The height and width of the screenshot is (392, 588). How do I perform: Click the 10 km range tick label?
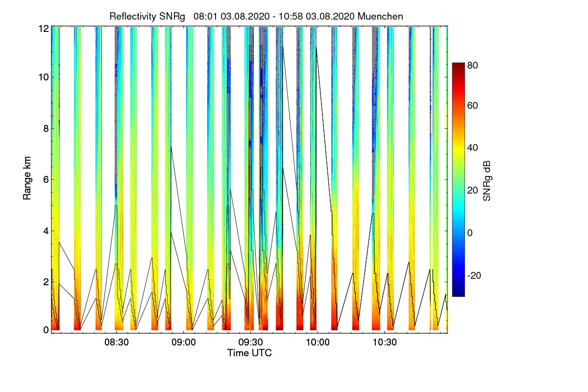click(x=43, y=77)
